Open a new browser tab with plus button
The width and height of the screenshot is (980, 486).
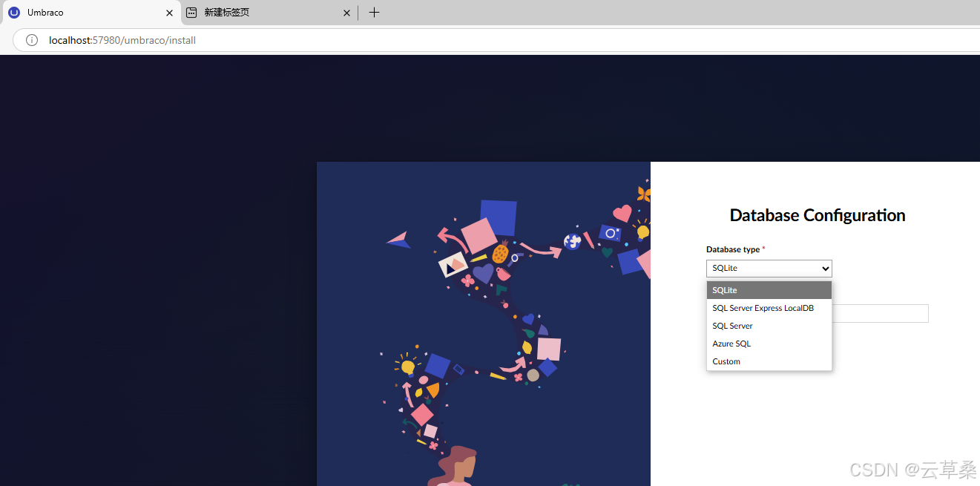[x=374, y=13]
